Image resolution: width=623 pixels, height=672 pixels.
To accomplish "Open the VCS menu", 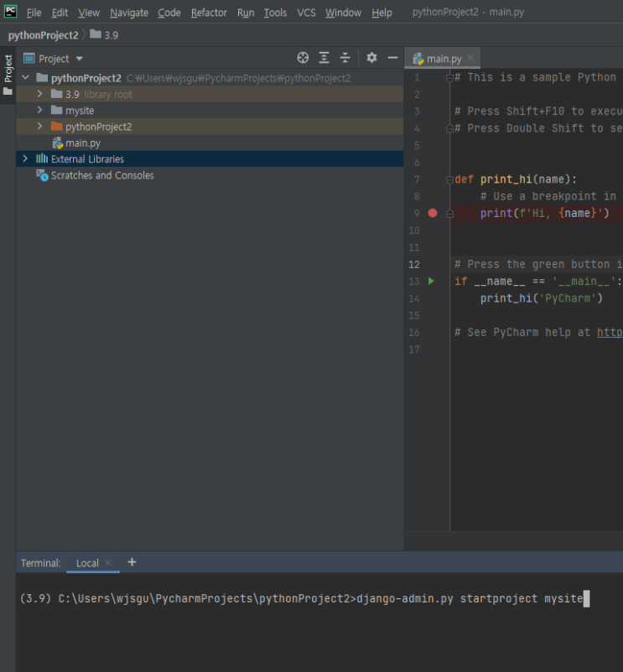I will 306,13.
